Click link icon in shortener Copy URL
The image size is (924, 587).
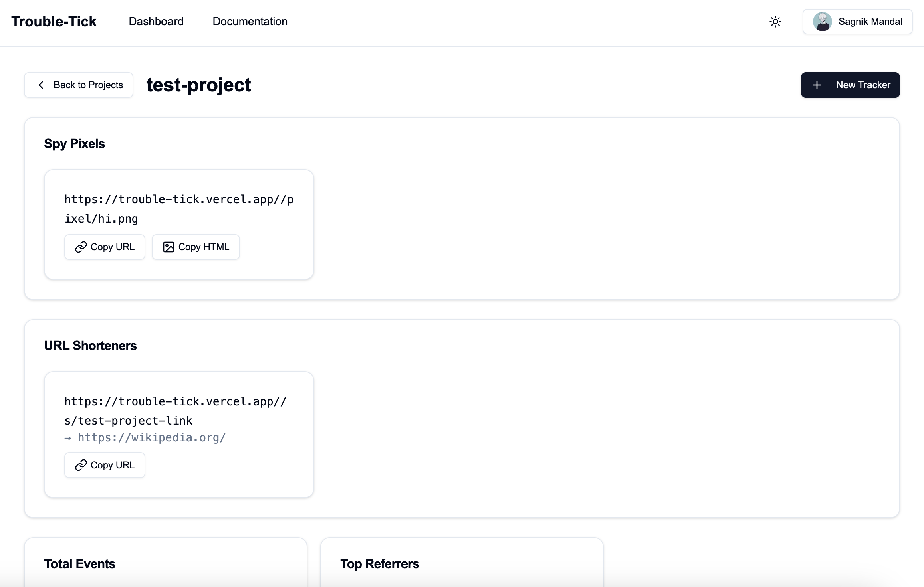coord(81,465)
